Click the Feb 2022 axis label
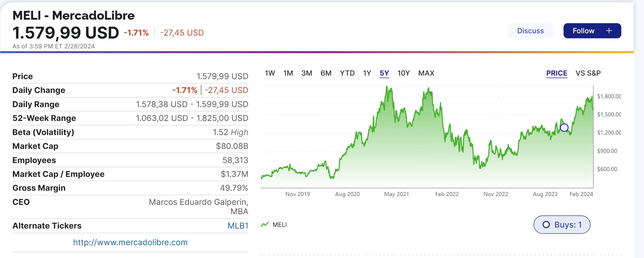The width and height of the screenshot is (644, 258). coord(447,194)
